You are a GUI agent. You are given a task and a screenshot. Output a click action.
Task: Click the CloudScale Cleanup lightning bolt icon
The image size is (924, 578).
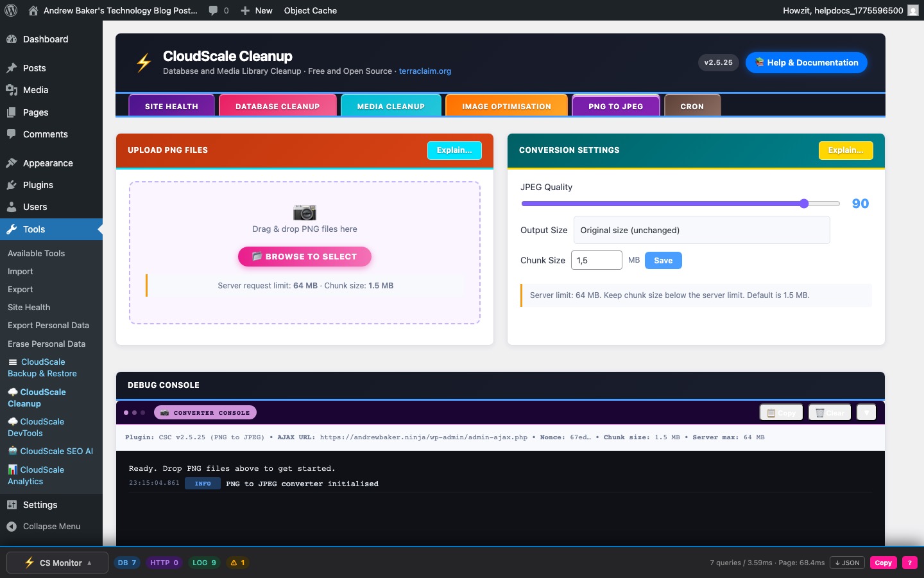[142, 62]
